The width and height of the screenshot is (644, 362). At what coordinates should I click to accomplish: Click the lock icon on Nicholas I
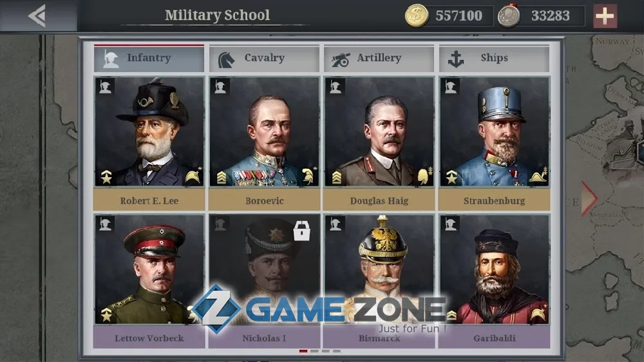coord(301,231)
